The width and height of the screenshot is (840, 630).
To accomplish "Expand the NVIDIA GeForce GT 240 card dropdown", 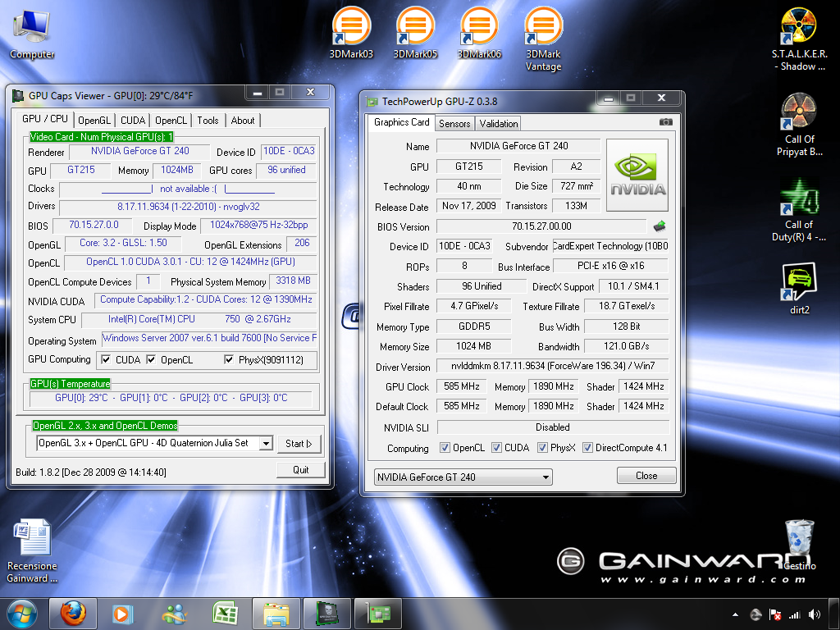I will pos(546,477).
